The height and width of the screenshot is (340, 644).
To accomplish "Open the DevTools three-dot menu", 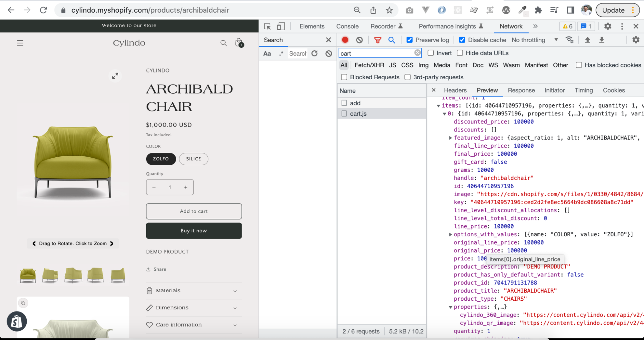I will click(622, 26).
